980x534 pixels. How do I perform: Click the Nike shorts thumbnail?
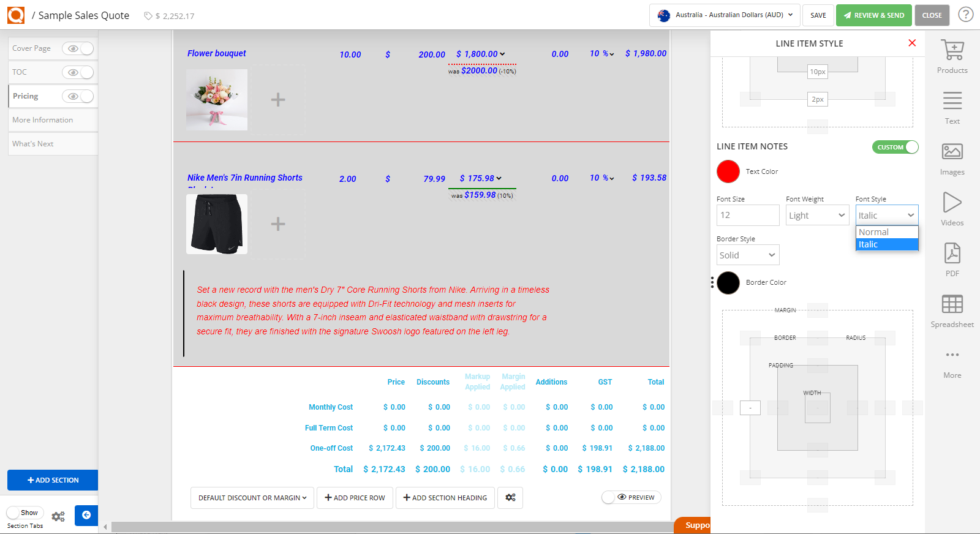(217, 224)
